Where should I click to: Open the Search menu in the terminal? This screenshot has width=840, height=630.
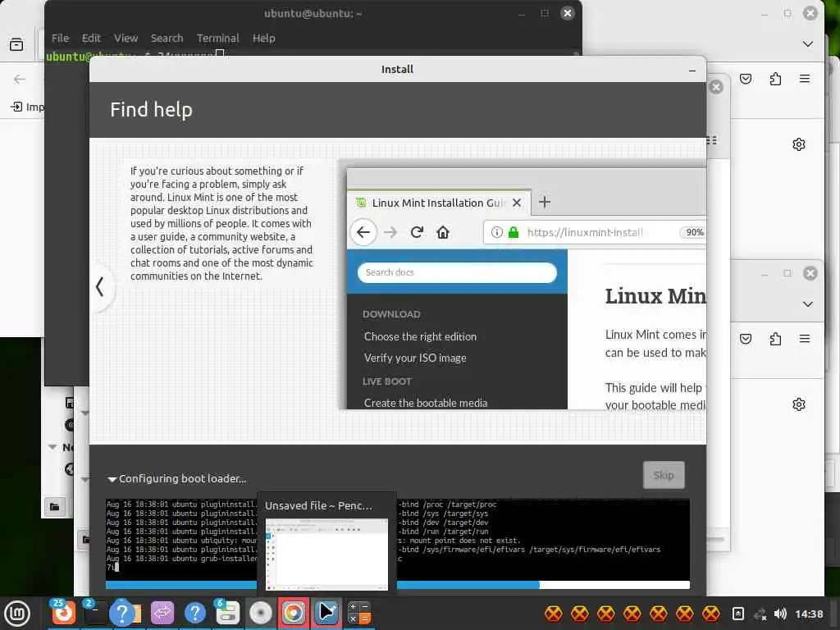pyautogui.click(x=167, y=38)
